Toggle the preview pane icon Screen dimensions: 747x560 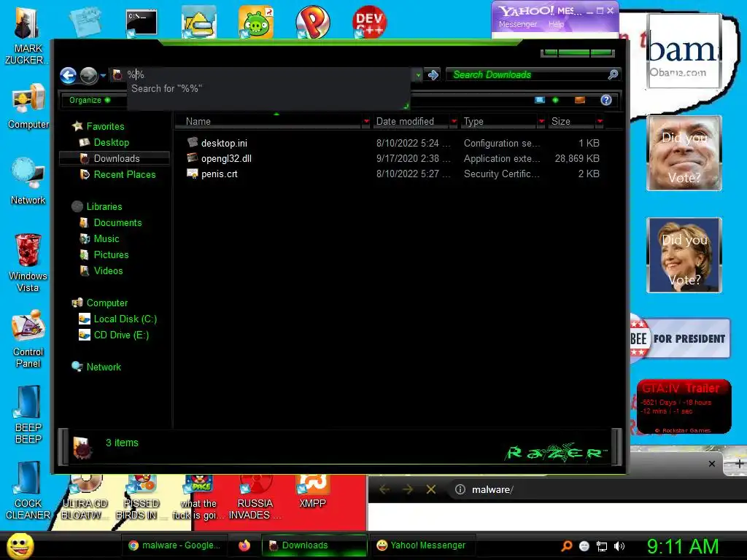(x=580, y=100)
